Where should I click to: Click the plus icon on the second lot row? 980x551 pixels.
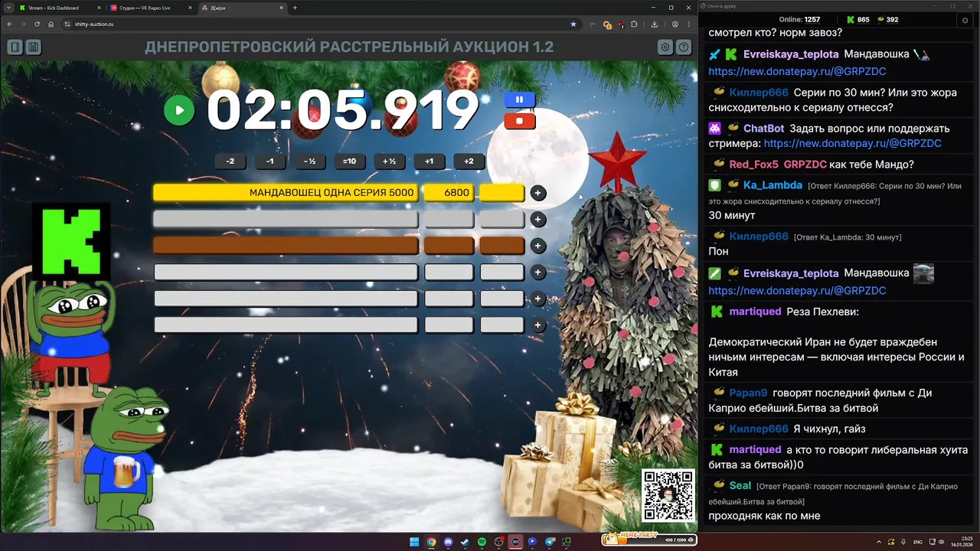(538, 220)
